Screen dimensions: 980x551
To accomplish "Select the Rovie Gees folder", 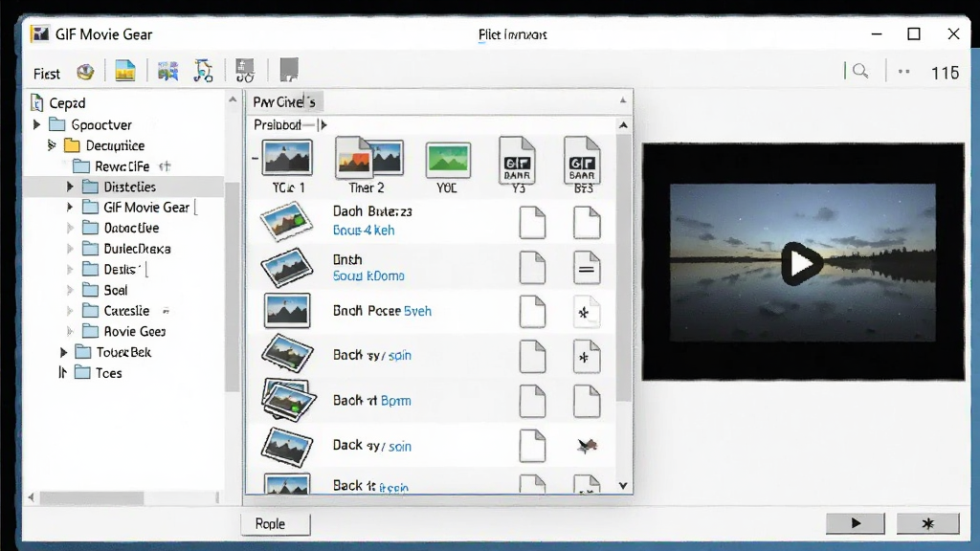I will click(124, 331).
